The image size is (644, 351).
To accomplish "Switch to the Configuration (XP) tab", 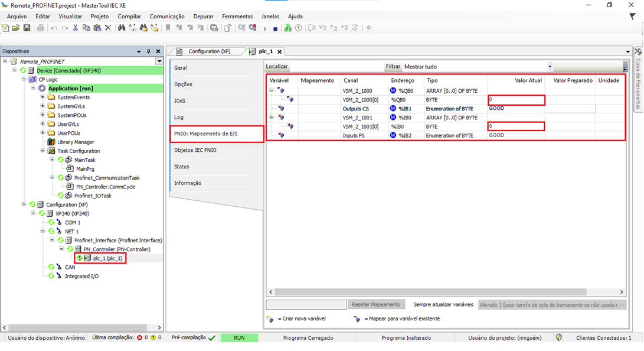I will click(x=209, y=51).
